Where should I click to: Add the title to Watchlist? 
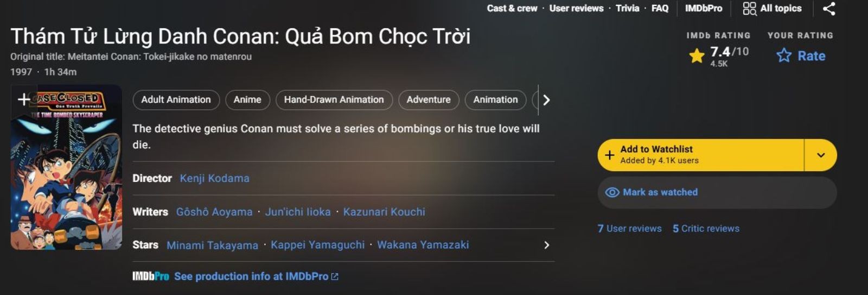(x=700, y=155)
